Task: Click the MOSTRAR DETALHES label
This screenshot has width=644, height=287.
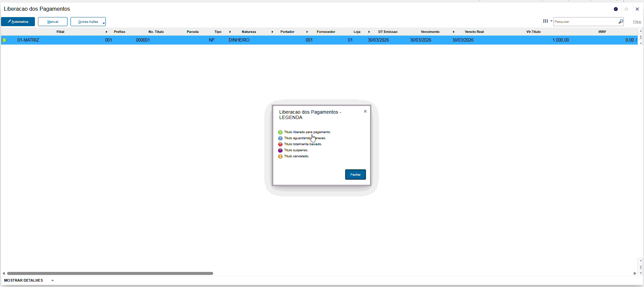Action: click(x=24, y=280)
